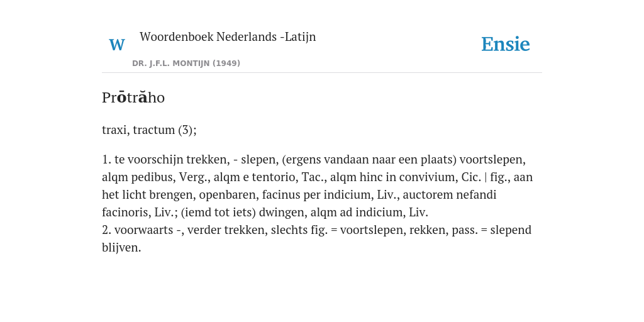Click the blue W dictionary icon
Screen dimensions: 644x322
116,45
